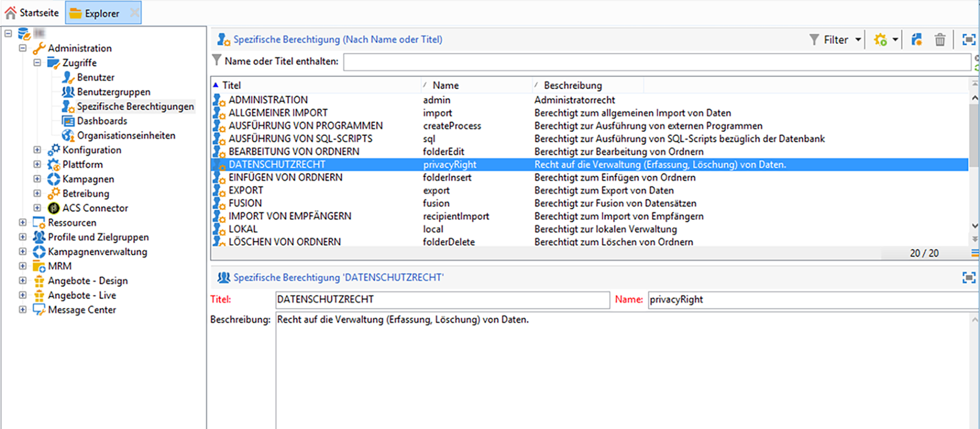Expand the Profile und Zielgruppen node
This screenshot has height=429, width=980.
[23, 238]
